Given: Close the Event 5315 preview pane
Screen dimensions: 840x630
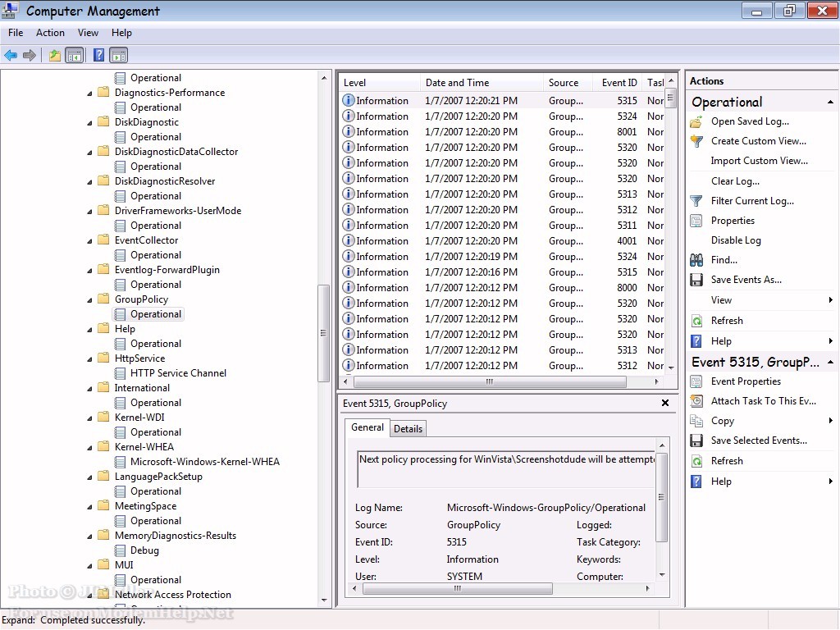Looking at the screenshot, I should pyautogui.click(x=664, y=403).
